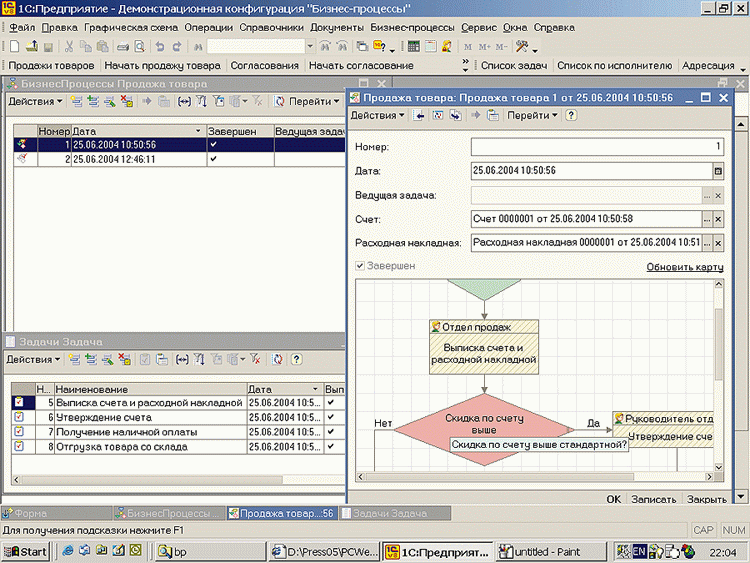
Task: Click the Redo arrow icon
Action: click(177, 46)
